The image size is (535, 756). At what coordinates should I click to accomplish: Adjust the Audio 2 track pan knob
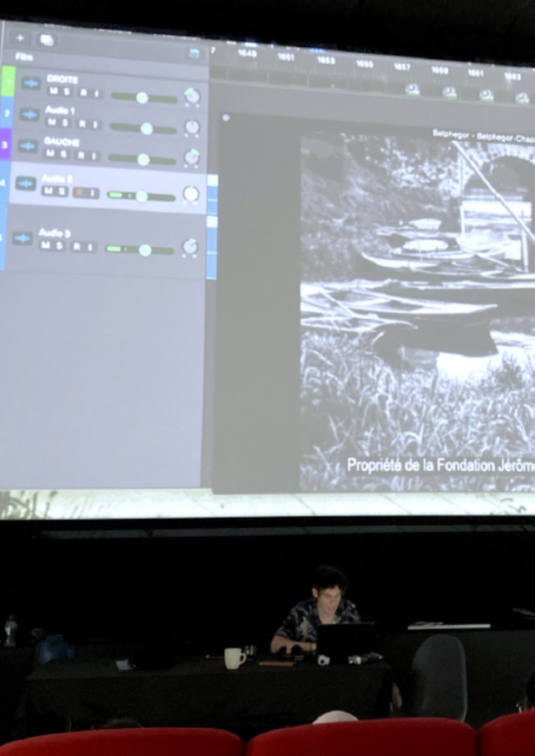[190, 194]
